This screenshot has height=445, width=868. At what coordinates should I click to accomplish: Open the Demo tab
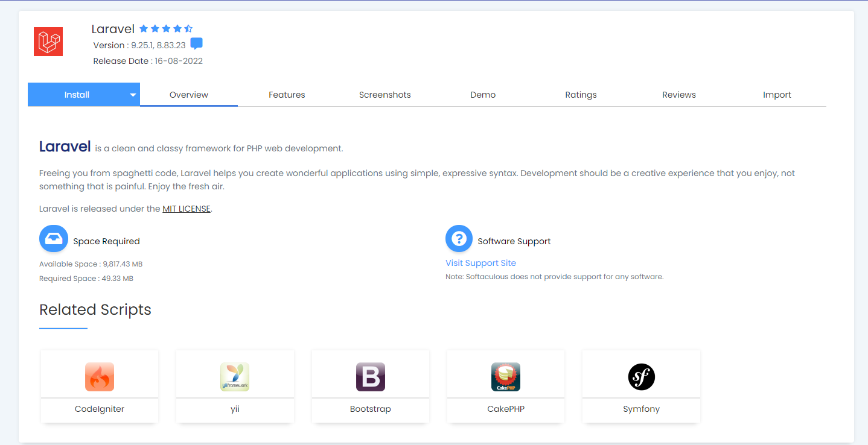(x=483, y=95)
